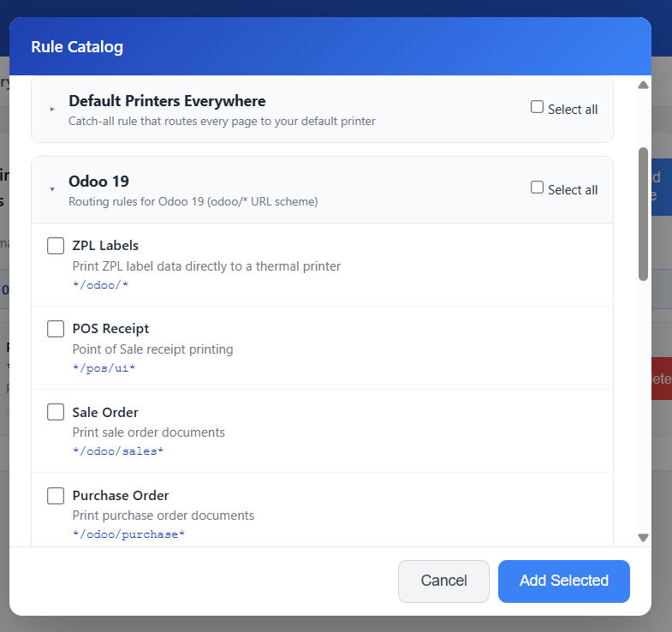Click the scrollbar up arrow
The image size is (672, 632).
click(643, 85)
